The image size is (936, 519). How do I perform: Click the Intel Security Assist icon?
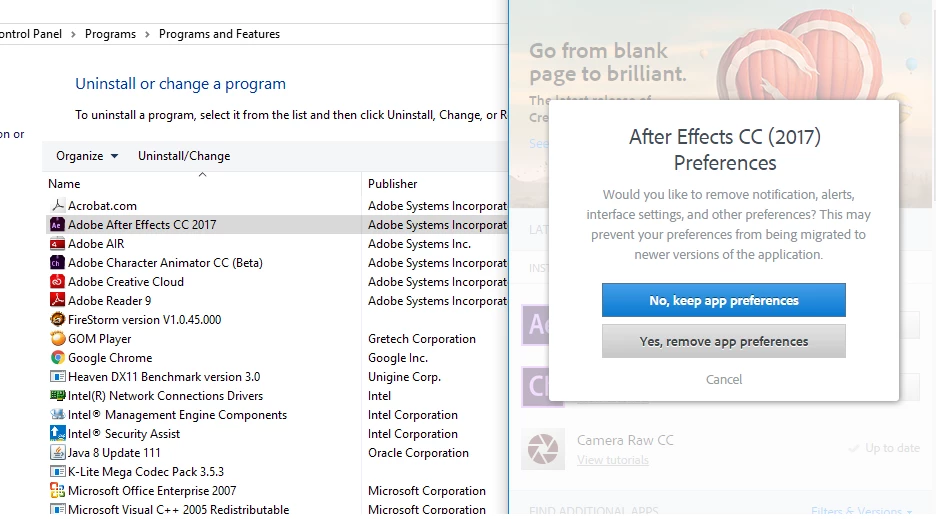coord(57,434)
